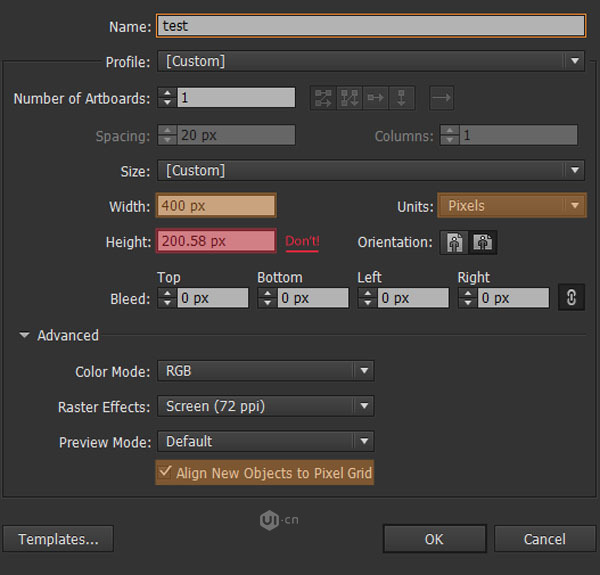Collapse the Advanced section

pyautogui.click(x=24, y=335)
